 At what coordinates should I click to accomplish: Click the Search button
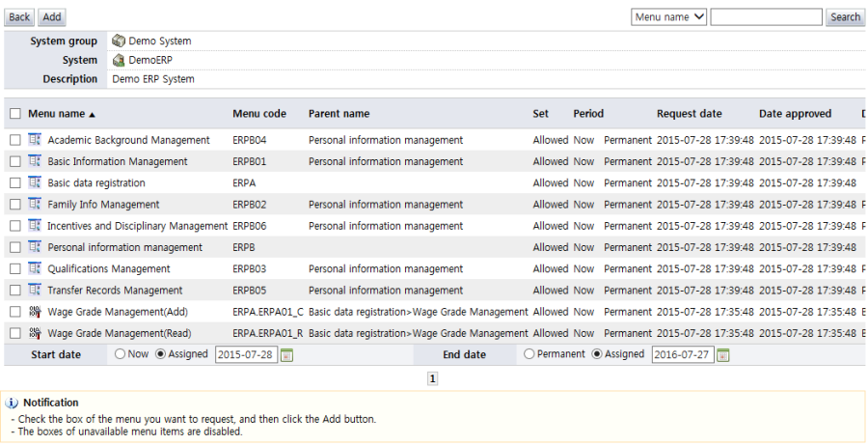pos(845,17)
